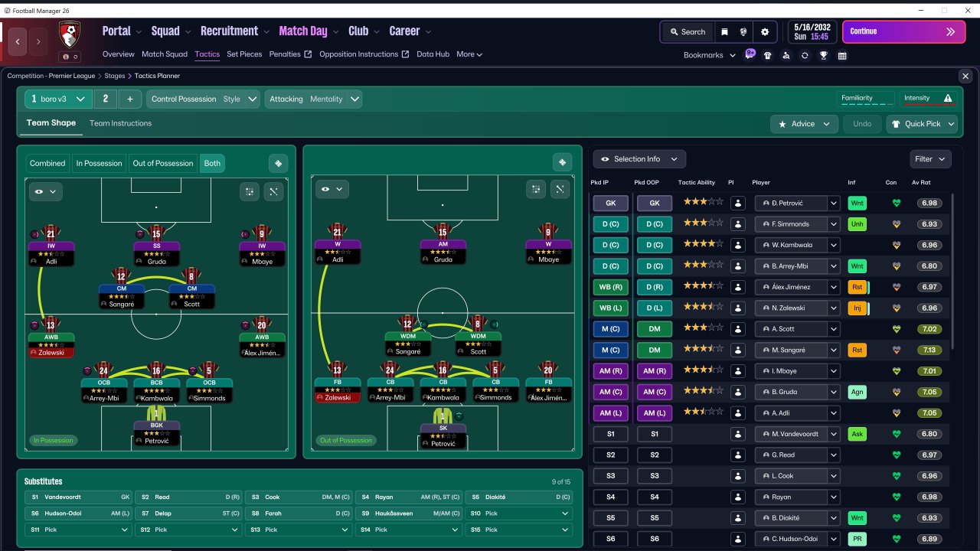Select Petrović's SK shirt on Out of Possession pitch
Screen dimensions: 980x551
pyautogui.click(x=443, y=416)
